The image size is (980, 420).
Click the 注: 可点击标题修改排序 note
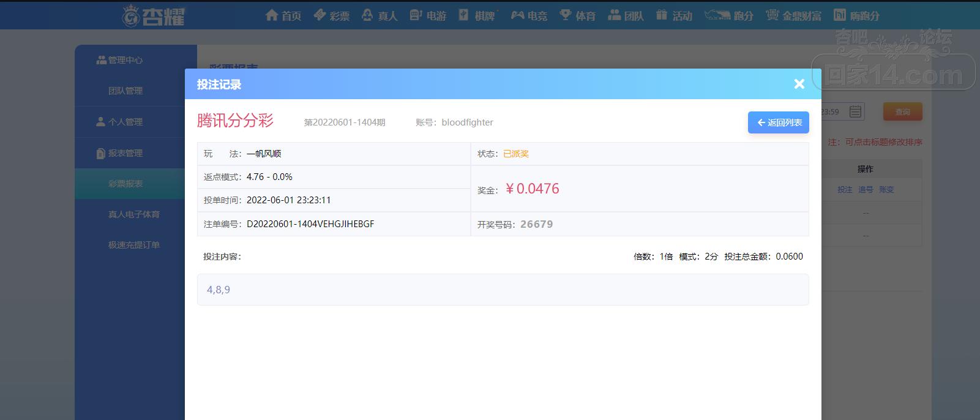[x=875, y=142]
